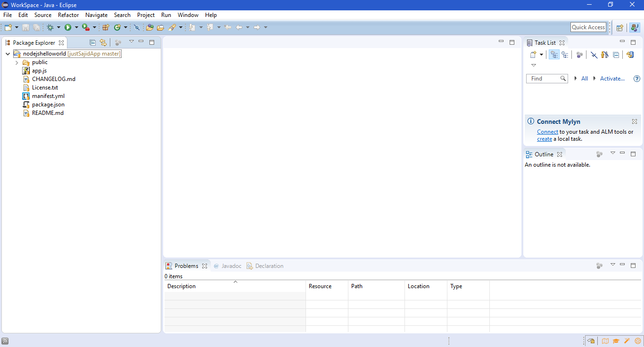Open the New wizard dropdown arrow

pos(17,27)
